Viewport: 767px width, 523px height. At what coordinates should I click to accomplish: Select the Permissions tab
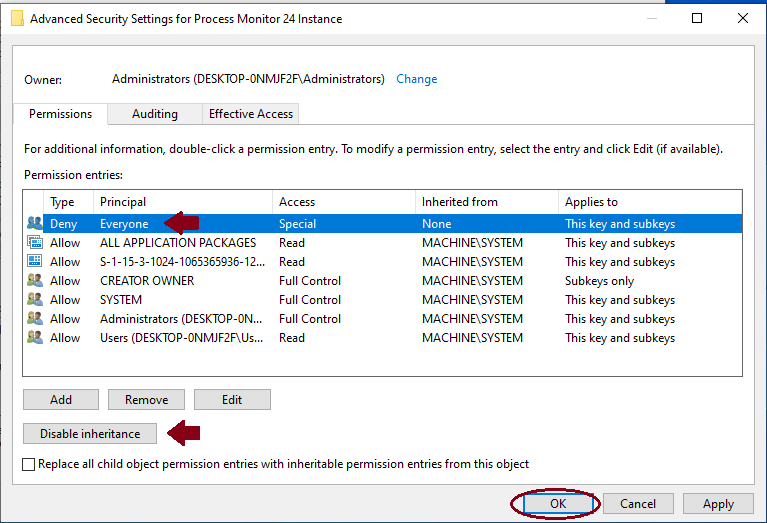tap(60, 114)
